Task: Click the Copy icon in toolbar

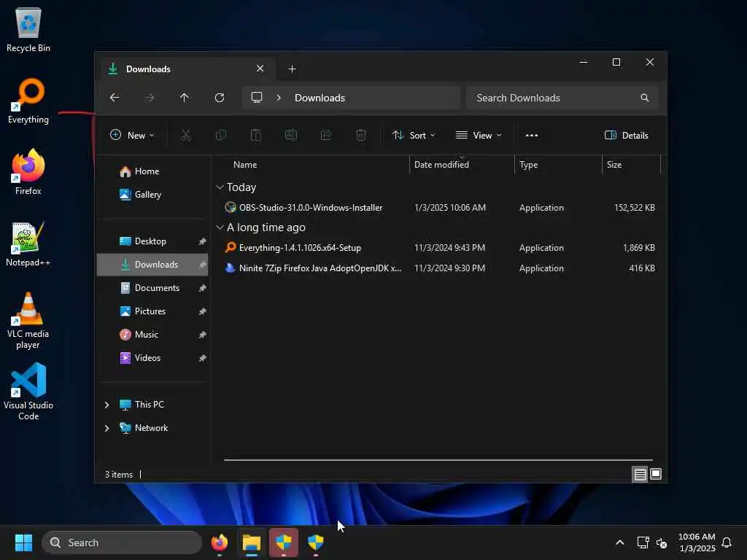Action: 221,135
